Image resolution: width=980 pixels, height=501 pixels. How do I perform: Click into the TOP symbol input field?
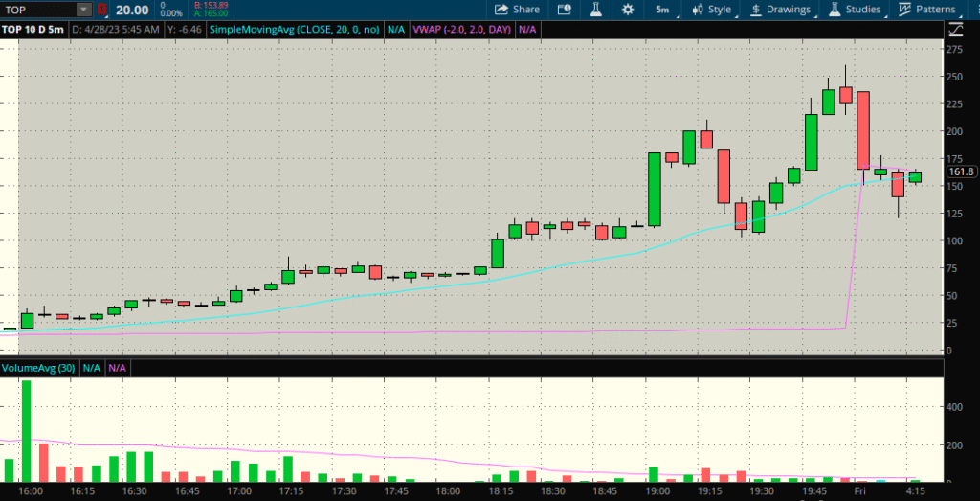[38, 10]
